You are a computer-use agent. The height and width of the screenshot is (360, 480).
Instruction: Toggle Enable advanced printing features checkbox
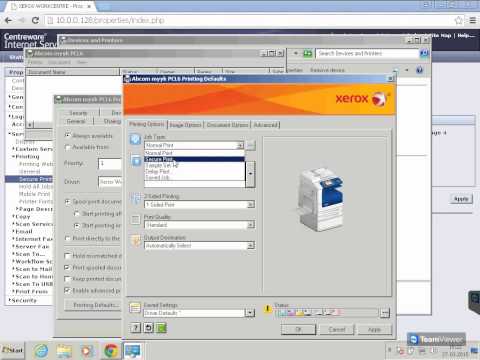(67, 290)
